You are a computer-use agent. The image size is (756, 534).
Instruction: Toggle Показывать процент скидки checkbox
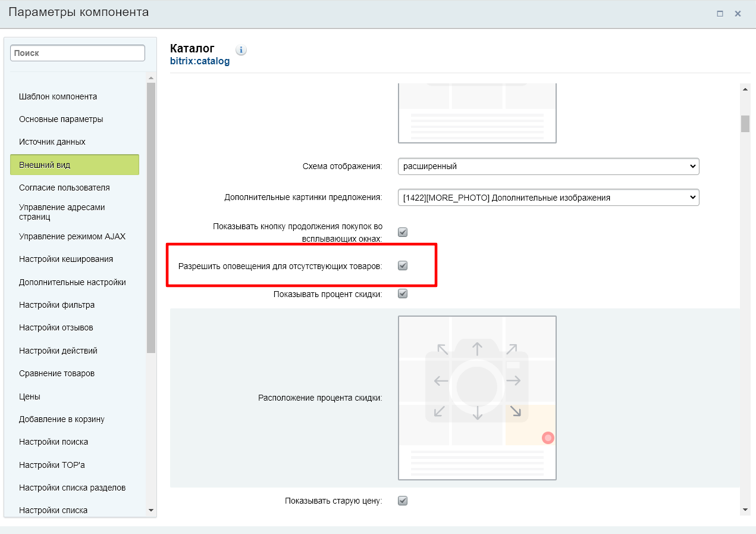(403, 293)
